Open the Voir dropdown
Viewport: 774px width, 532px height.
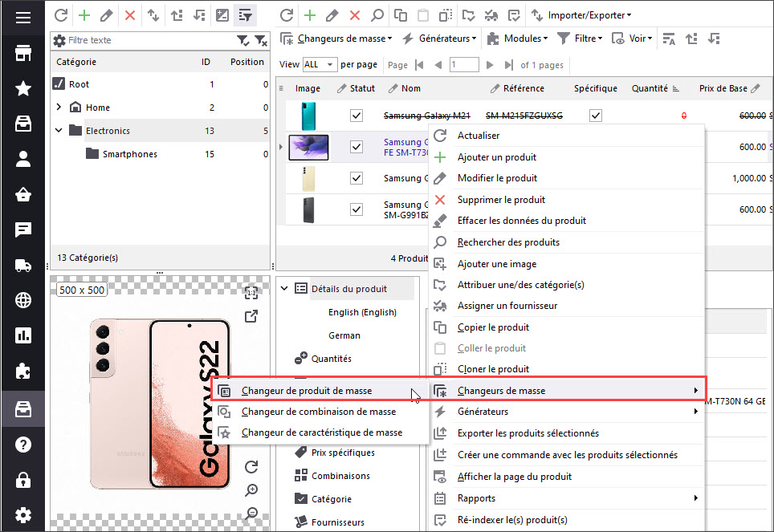click(633, 39)
